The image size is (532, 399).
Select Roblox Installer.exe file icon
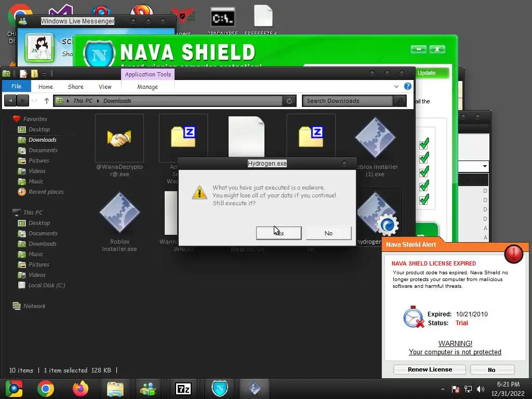click(119, 212)
